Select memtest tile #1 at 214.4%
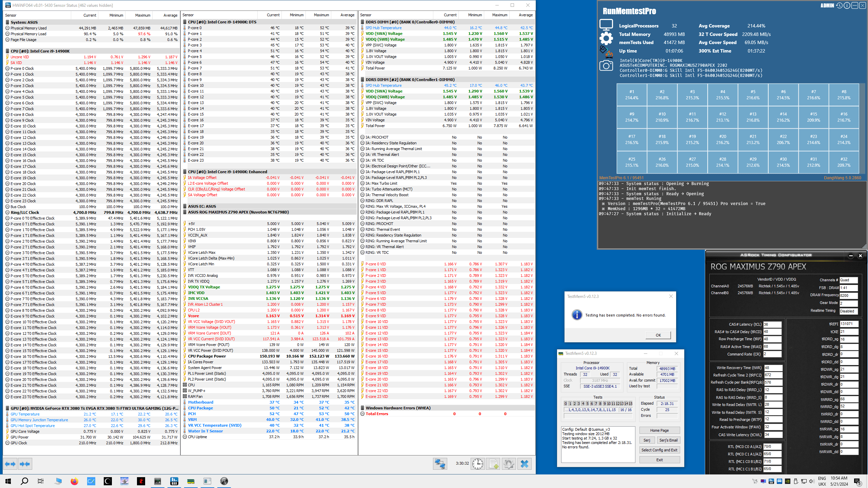Image resolution: width=868 pixels, height=488 pixels. (632, 95)
